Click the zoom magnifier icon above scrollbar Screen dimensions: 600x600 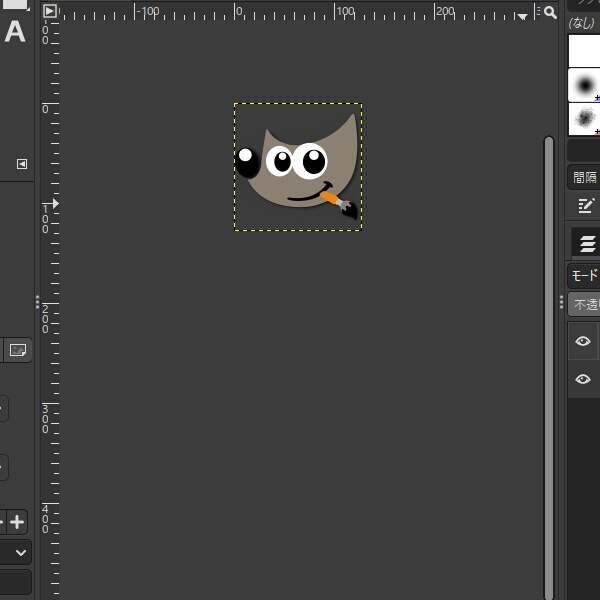[x=550, y=12]
